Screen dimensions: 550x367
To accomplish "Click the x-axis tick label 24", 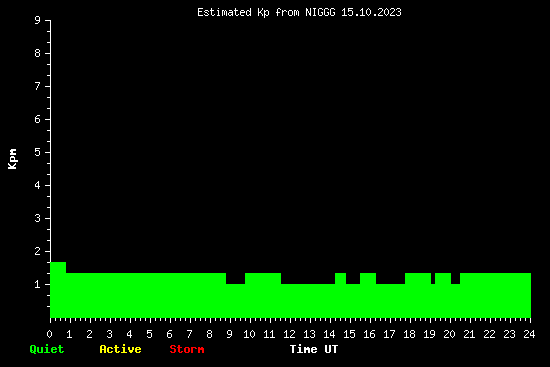I will pyautogui.click(x=529, y=334).
